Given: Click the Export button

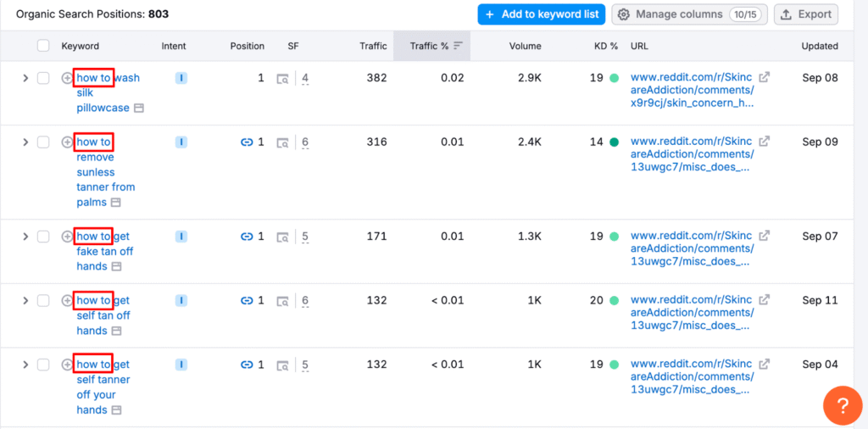Looking at the screenshot, I should tap(805, 14).
